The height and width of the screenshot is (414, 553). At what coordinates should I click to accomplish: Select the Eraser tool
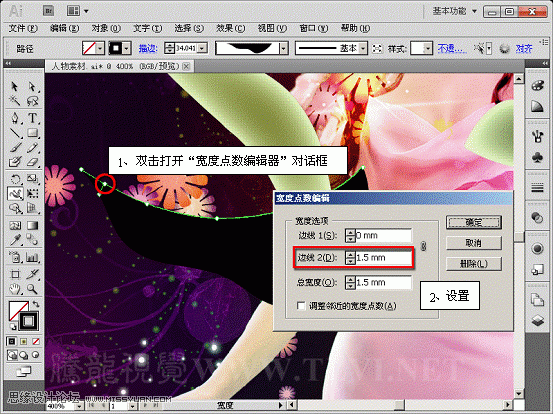[32, 162]
